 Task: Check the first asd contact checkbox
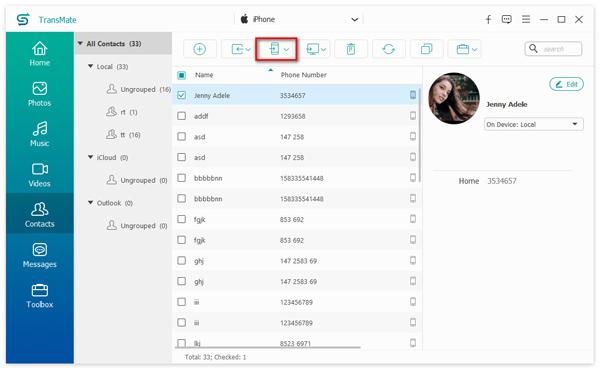(181, 136)
